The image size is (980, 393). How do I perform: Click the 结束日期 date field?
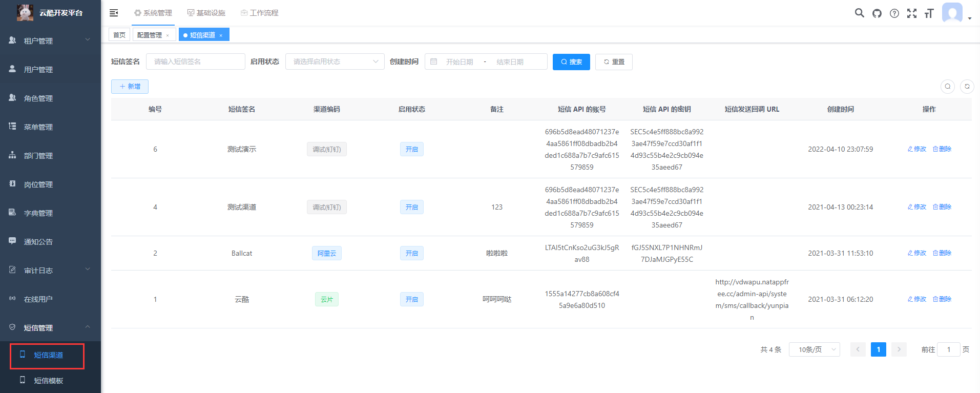pyautogui.click(x=510, y=62)
